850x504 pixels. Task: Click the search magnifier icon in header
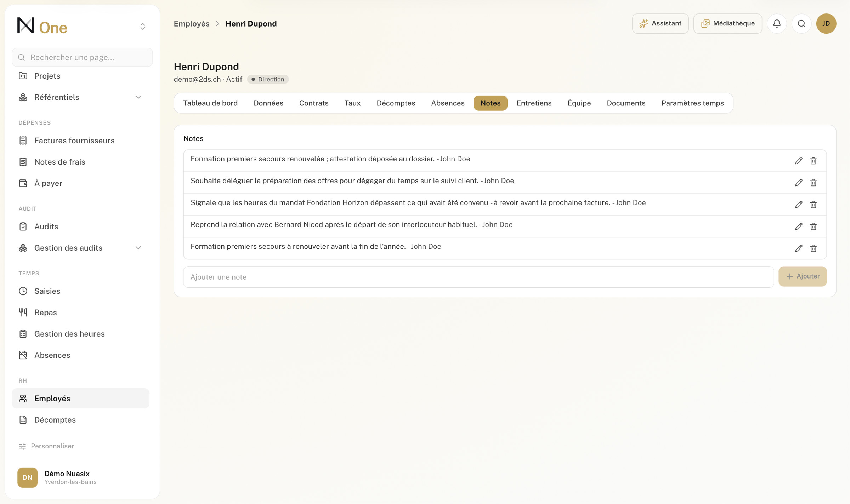pyautogui.click(x=801, y=24)
